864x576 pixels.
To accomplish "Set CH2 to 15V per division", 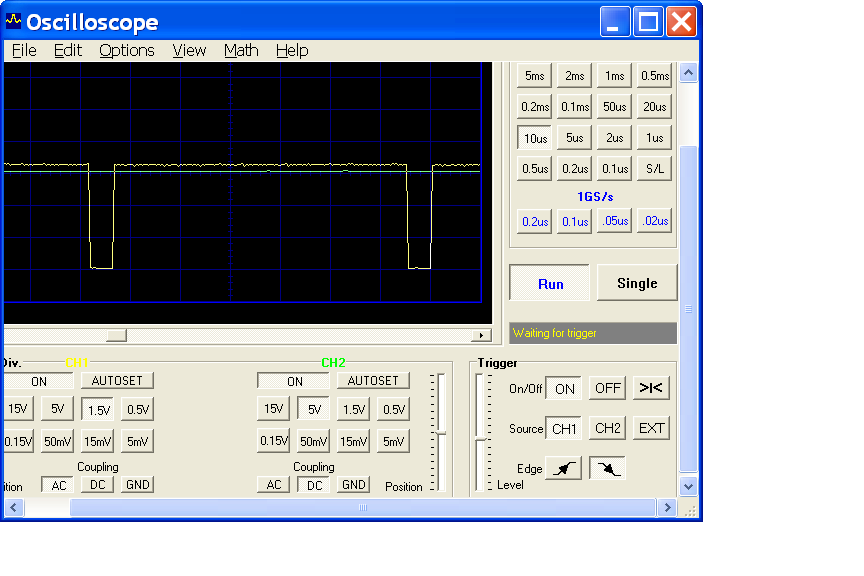I will tap(273, 409).
